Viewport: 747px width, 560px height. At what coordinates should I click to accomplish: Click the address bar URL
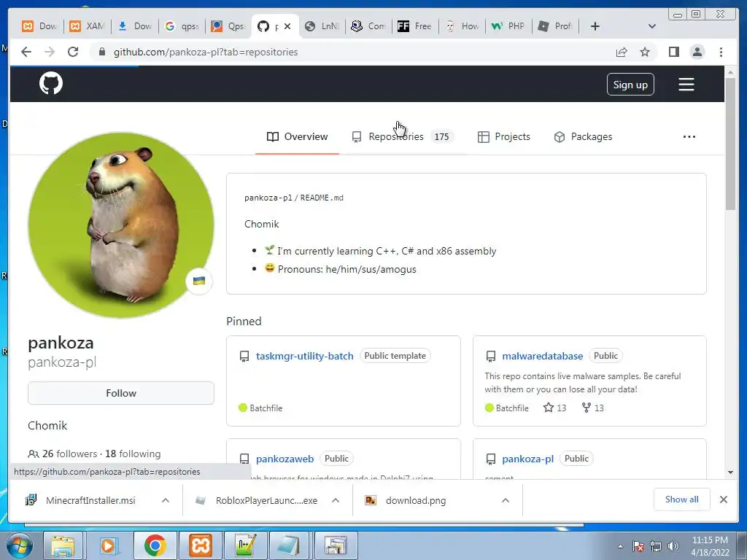[x=205, y=52]
